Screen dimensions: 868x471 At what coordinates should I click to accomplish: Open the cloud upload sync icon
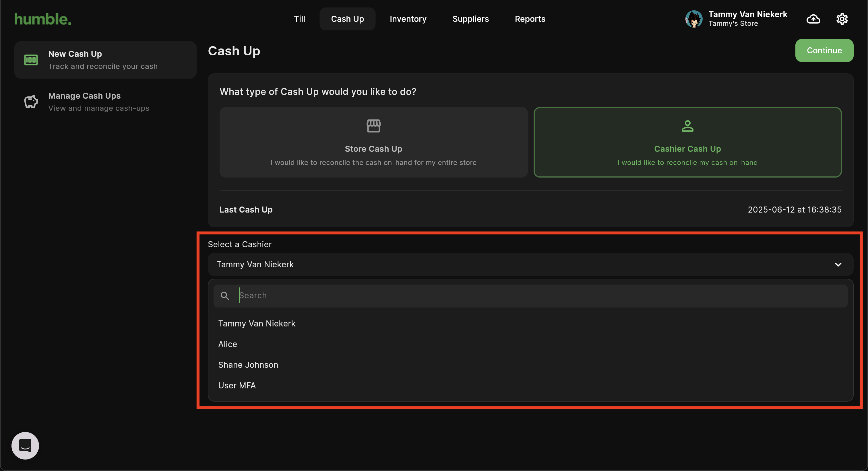coord(813,19)
